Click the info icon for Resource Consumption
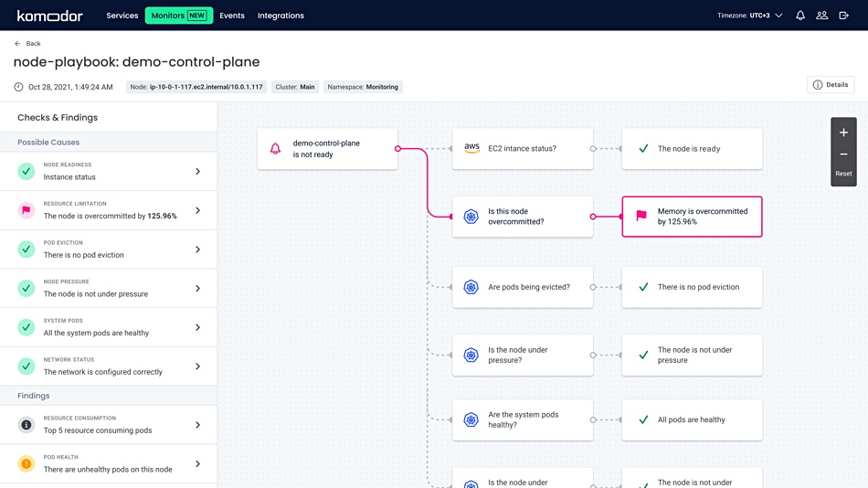 [26, 424]
